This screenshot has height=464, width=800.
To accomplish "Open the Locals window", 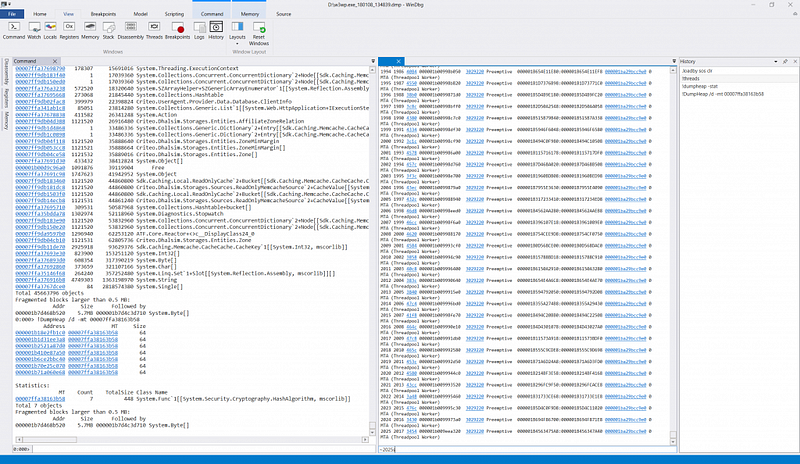I will (50, 30).
